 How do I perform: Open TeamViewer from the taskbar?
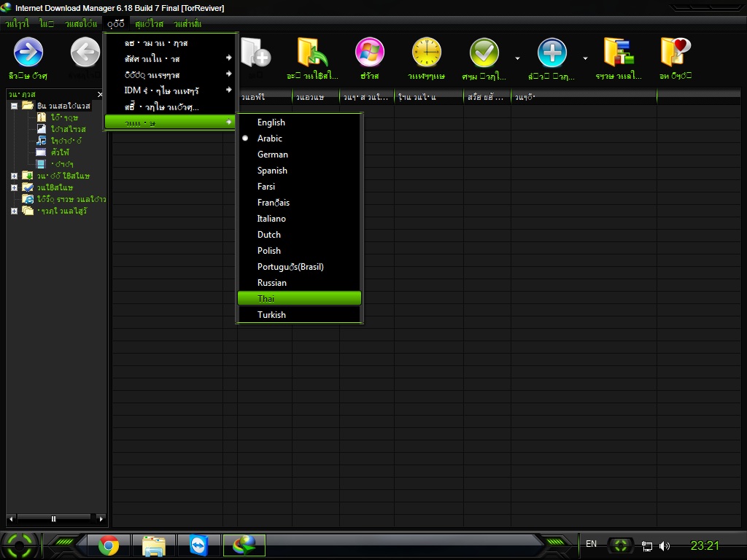pyautogui.click(x=198, y=545)
